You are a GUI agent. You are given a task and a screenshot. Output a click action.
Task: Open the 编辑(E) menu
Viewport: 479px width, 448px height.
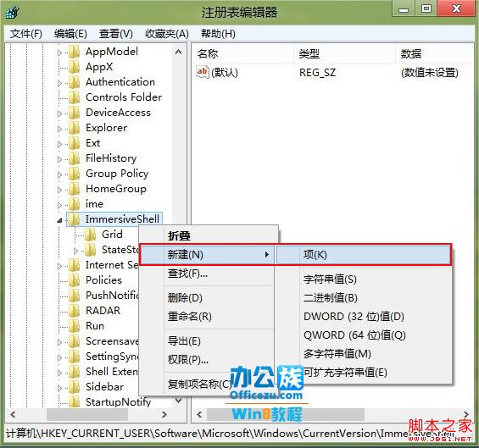(x=70, y=34)
